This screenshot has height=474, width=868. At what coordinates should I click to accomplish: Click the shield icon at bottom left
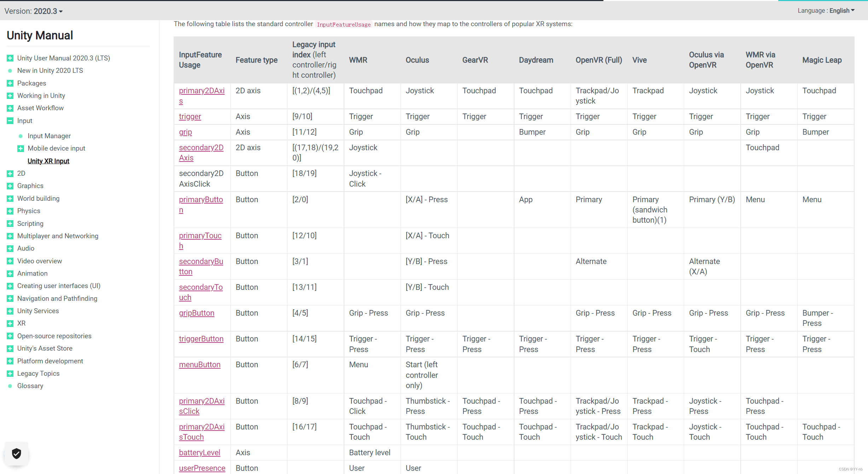click(16, 453)
